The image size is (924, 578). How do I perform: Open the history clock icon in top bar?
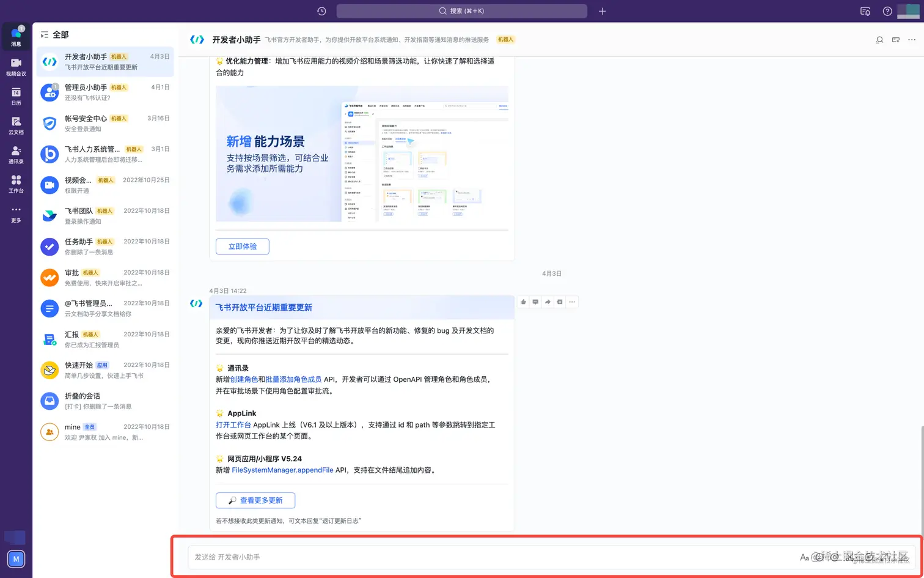(321, 11)
